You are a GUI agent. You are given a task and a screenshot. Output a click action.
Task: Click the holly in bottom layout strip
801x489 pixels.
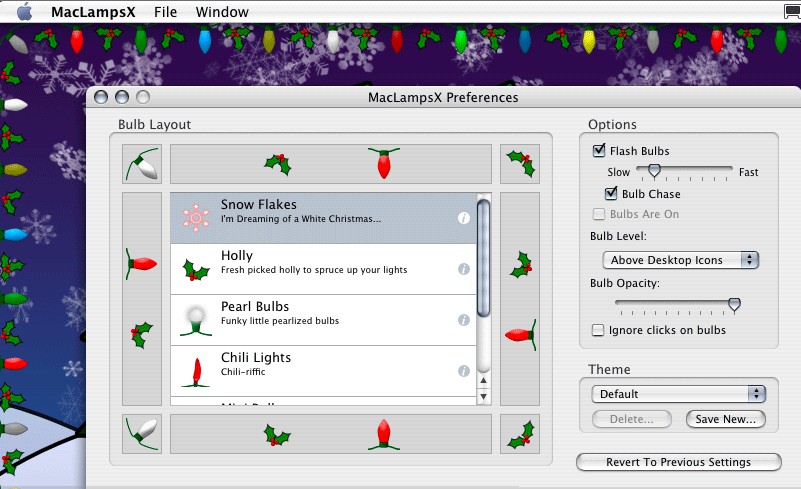[x=277, y=435]
